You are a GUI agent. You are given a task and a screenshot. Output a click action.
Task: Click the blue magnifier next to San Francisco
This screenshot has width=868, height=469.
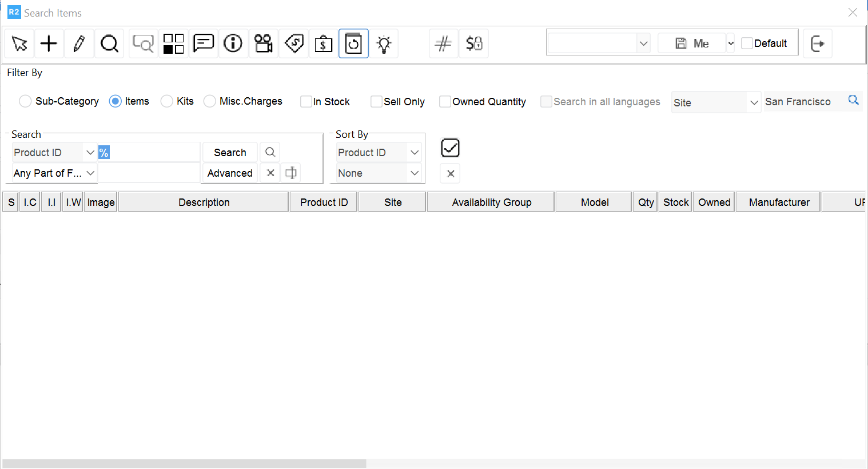pos(853,100)
